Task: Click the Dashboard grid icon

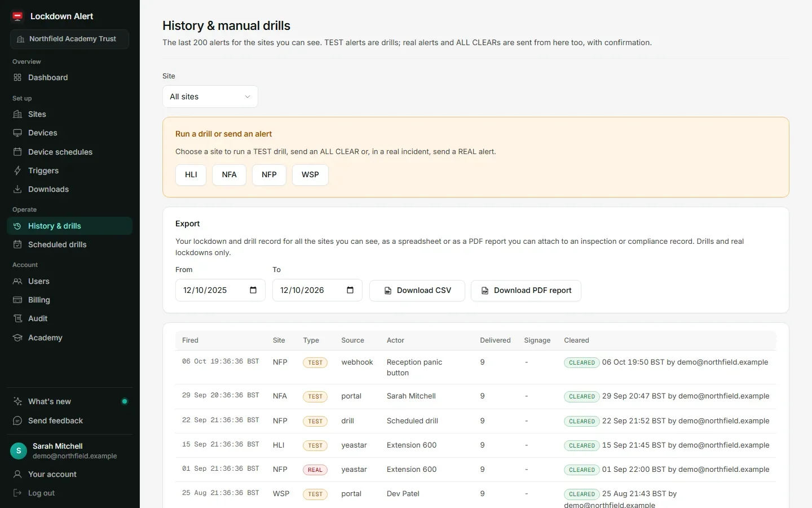Action: (x=17, y=77)
